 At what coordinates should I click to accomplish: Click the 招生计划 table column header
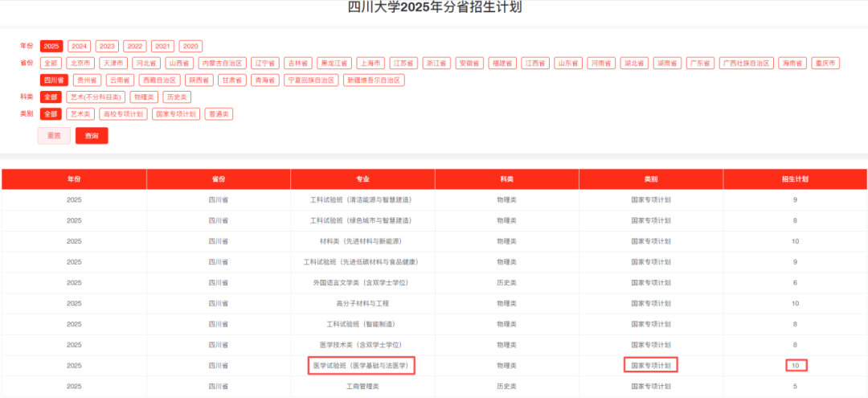coord(795,179)
